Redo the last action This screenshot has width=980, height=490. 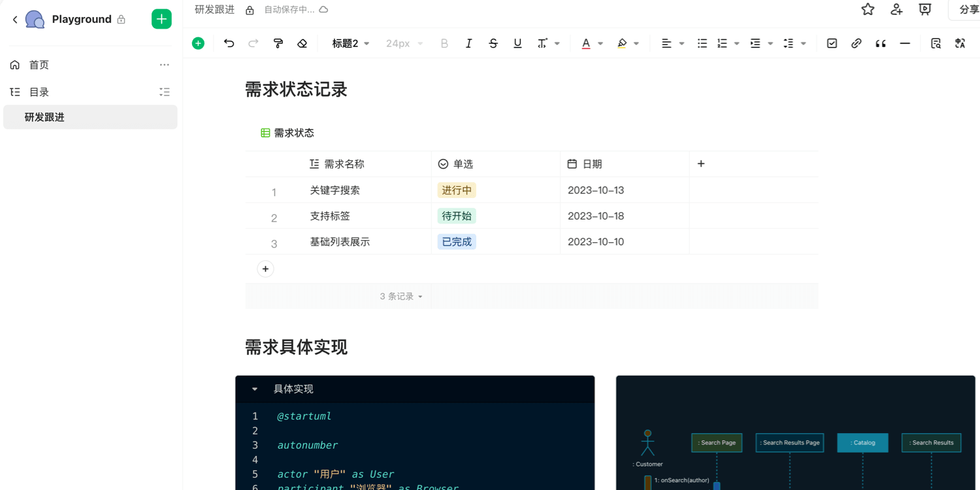point(253,43)
